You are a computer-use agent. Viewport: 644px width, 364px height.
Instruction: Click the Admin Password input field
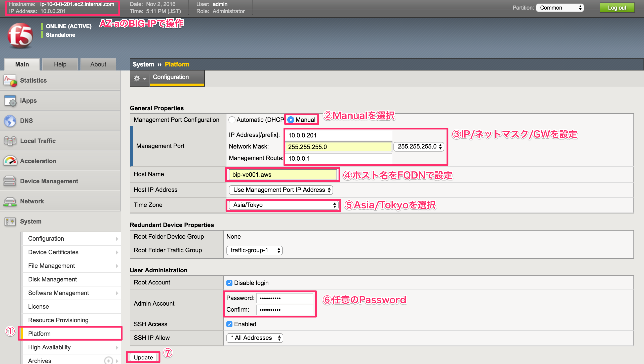[285, 298]
